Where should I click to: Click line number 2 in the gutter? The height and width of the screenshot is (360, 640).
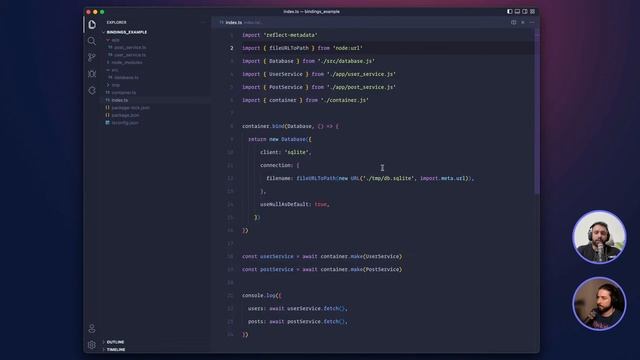pyautogui.click(x=231, y=48)
